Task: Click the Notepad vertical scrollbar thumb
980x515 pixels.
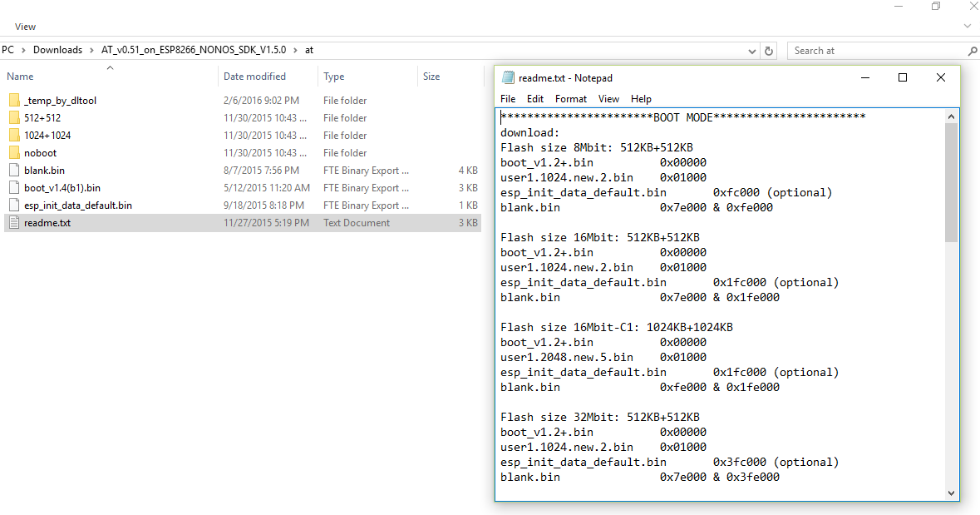Action: pos(952,183)
